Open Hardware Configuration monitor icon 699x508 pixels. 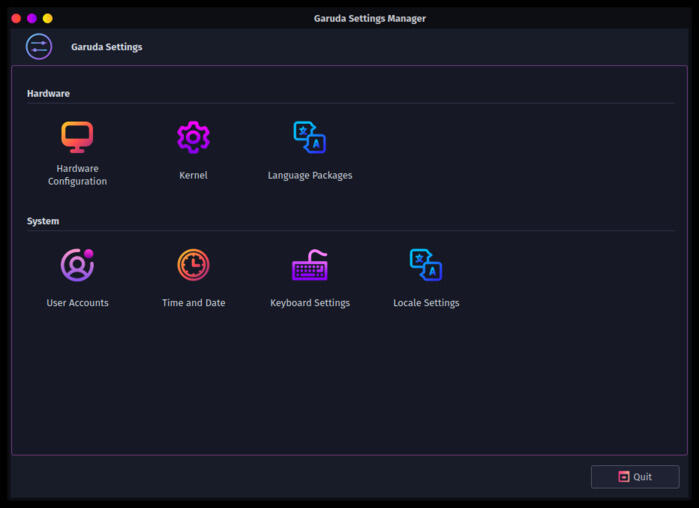click(77, 137)
